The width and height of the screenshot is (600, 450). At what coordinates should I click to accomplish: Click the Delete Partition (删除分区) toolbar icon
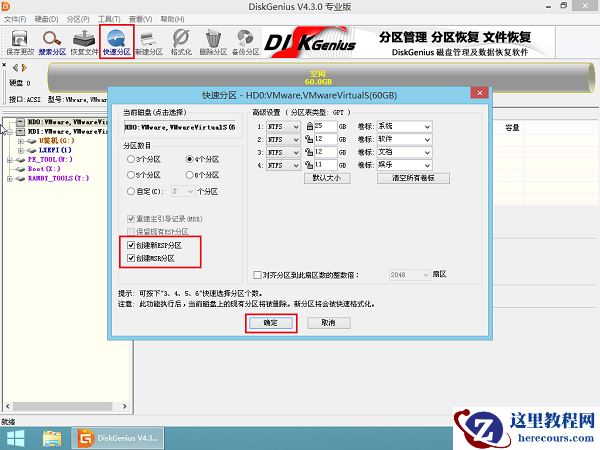coord(213,42)
